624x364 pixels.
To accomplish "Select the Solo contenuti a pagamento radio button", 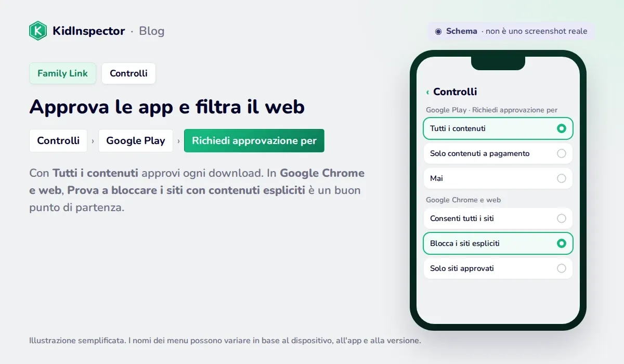I will pos(561,153).
